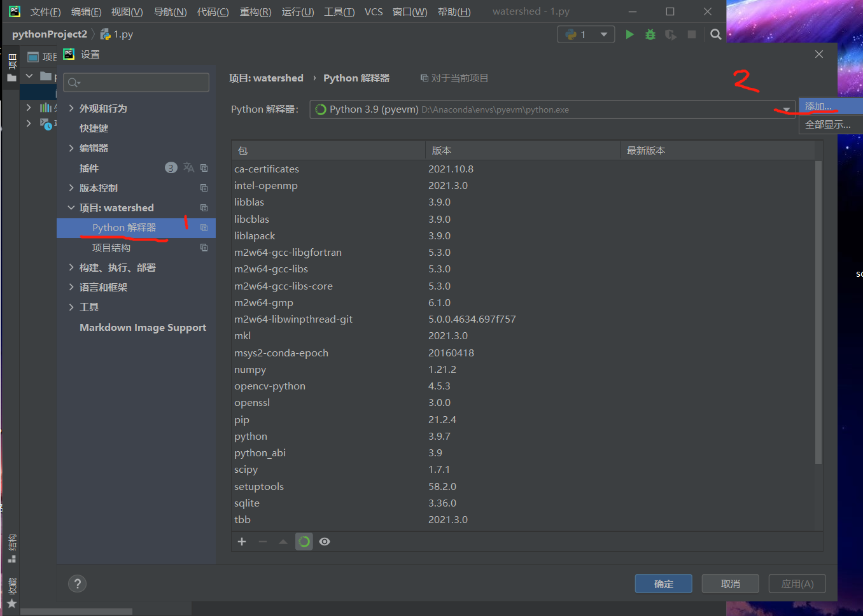Image resolution: width=863 pixels, height=616 pixels.
Task: Toggle show early releases eye icon
Action: point(325,542)
